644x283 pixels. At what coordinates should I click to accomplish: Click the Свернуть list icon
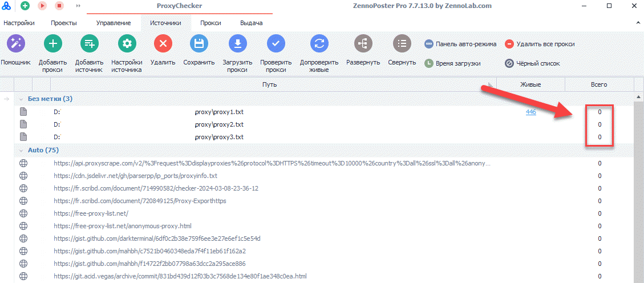[x=402, y=43]
